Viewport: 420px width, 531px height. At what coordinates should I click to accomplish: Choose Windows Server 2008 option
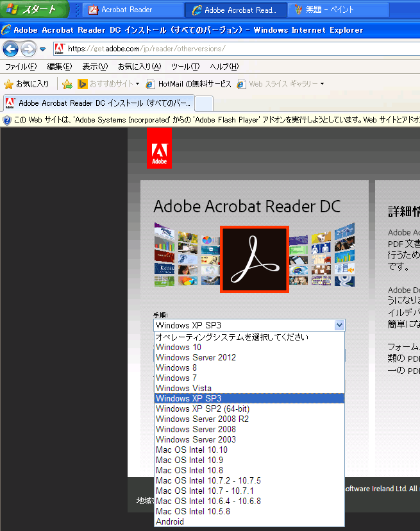pyautogui.click(x=249, y=430)
